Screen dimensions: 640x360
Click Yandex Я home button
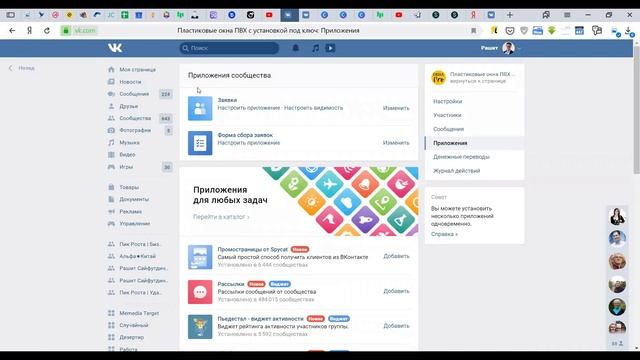[29, 31]
